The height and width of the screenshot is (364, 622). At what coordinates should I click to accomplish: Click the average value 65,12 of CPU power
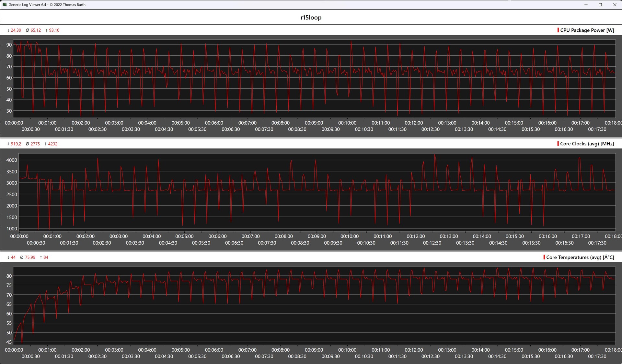(x=35, y=30)
